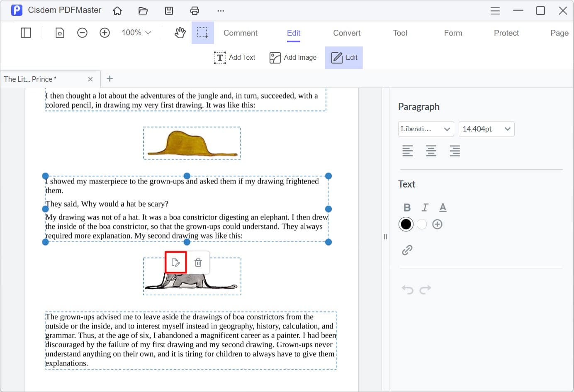Screen dimensions: 574x392
Task: Open a new document tab with plus button
Action: point(109,79)
